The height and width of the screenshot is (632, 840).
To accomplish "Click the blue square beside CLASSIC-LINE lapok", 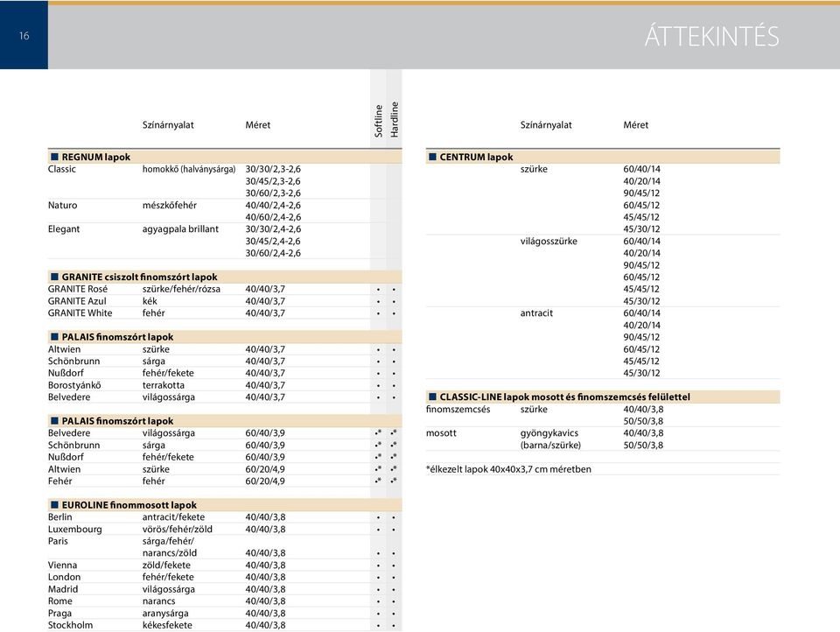I will pos(432,397).
